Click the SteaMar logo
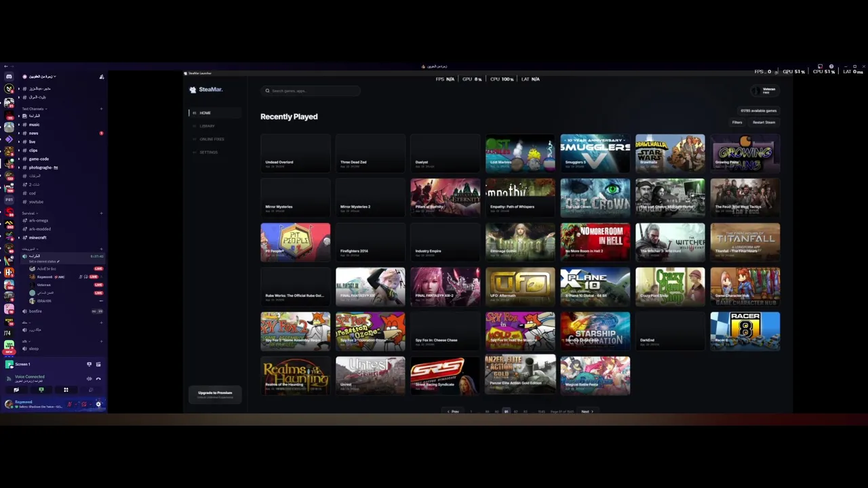The width and height of the screenshot is (868, 488). tap(206, 89)
